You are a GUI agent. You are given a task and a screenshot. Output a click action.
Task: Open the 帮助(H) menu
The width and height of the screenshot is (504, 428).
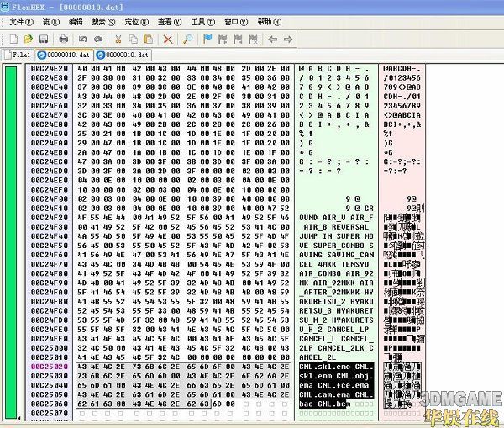[270, 22]
